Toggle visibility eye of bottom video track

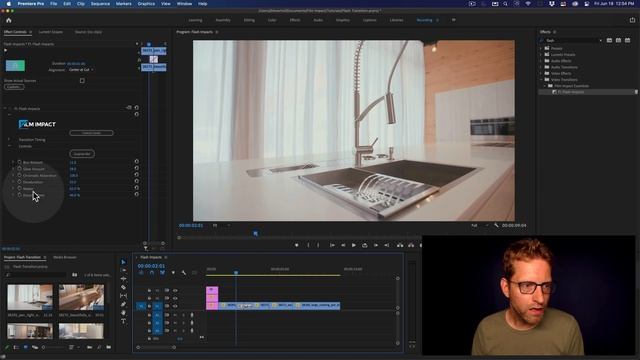click(175, 306)
